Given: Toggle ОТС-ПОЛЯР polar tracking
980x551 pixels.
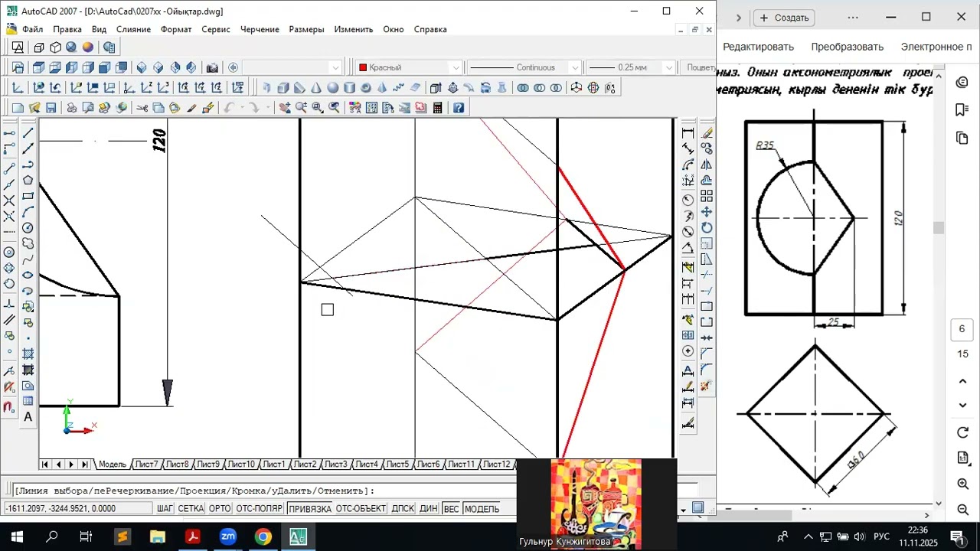Looking at the screenshot, I should coord(260,509).
